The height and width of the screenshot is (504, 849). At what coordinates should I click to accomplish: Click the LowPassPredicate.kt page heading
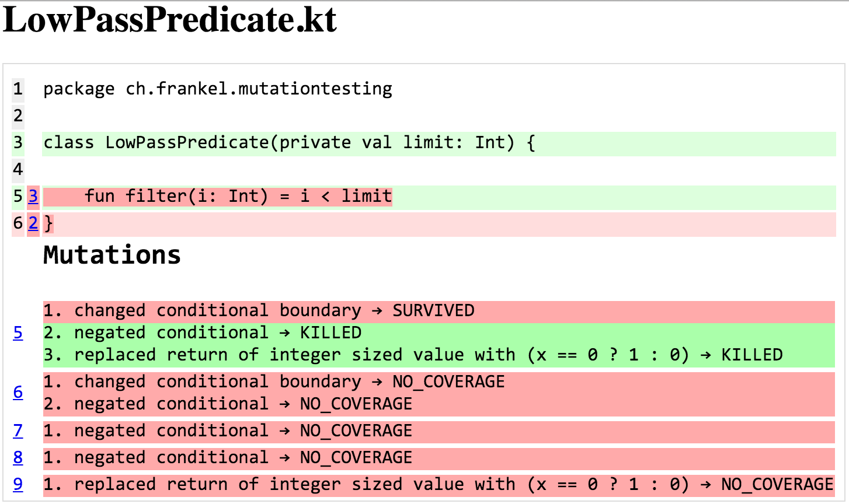(170, 21)
